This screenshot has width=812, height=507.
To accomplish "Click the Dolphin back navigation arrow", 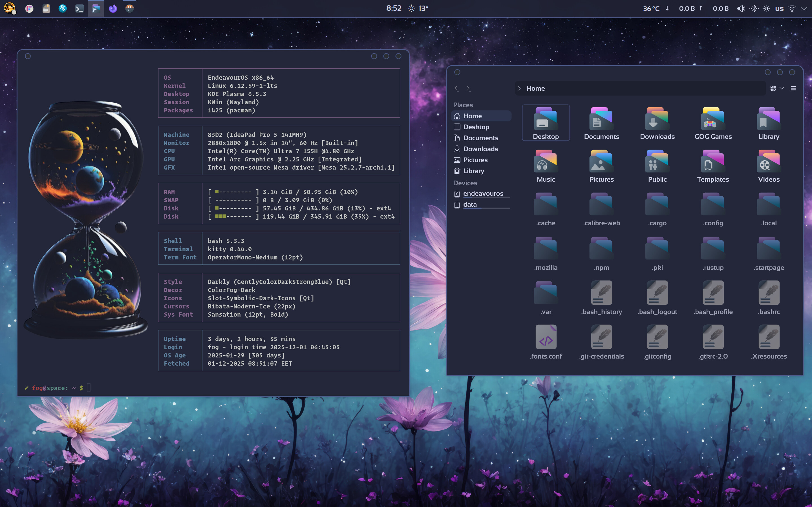I will [x=457, y=88].
